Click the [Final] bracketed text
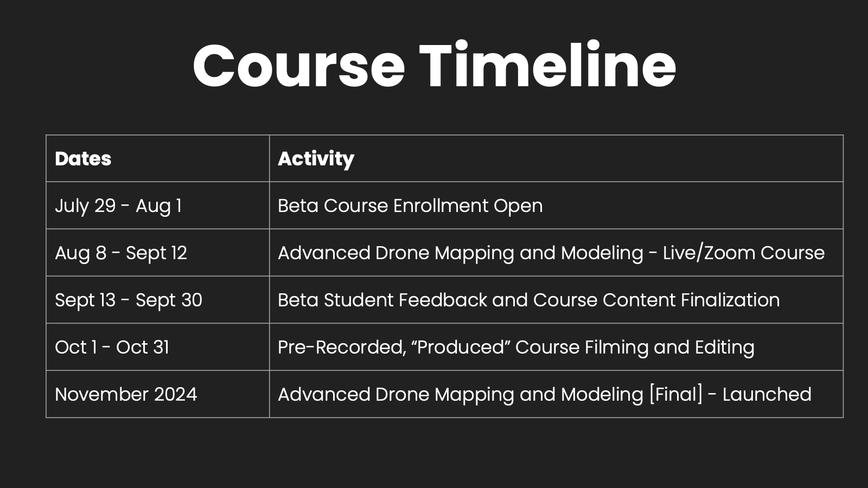Screen dimensions: 868x488 coord(676,394)
